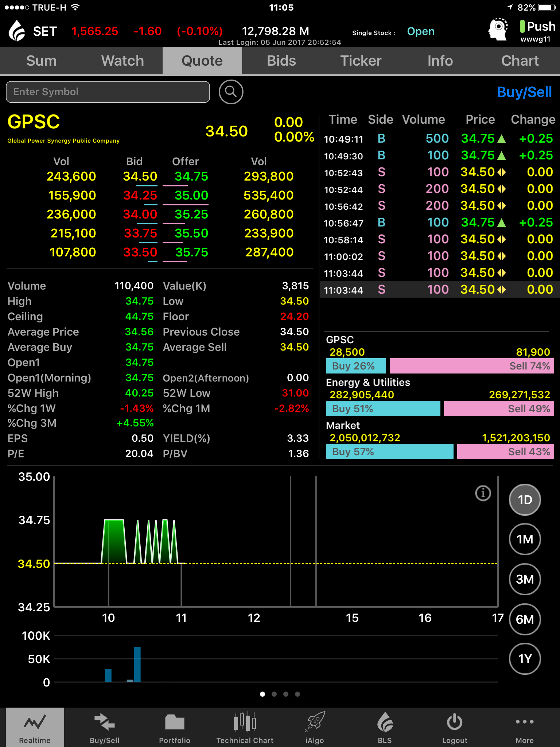Tap the tallest blue volume bar
Viewport: 560px width, 747px height.
tap(137, 665)
